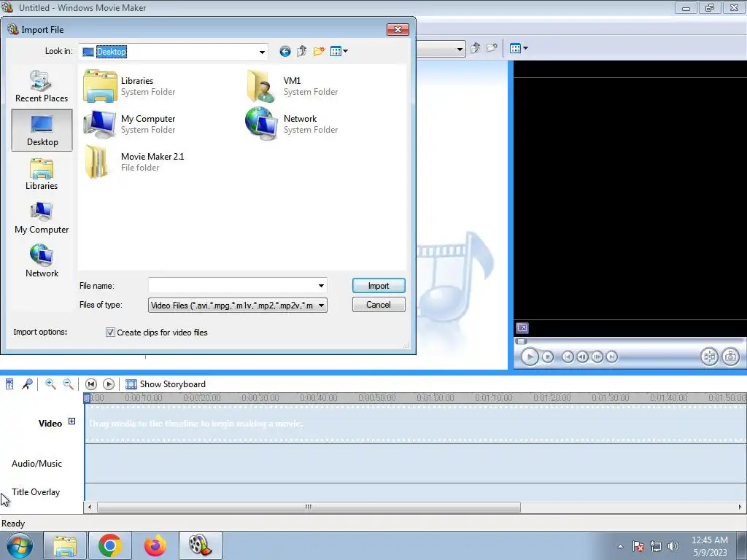The width and height of the screenshot is (747, 560).
Task: Select My Computer folder in file list
Action: 130,124
